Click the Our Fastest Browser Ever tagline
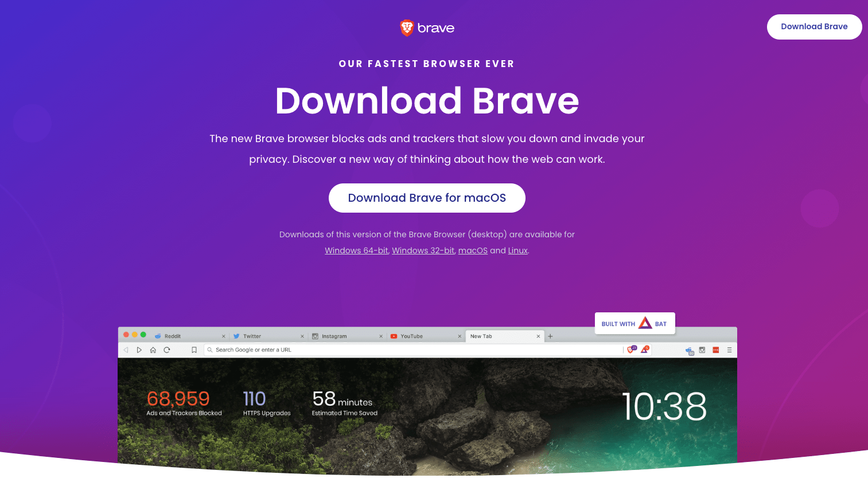This screenshot has width=868, height=478. pyautogui.click(x=427, y=64)
